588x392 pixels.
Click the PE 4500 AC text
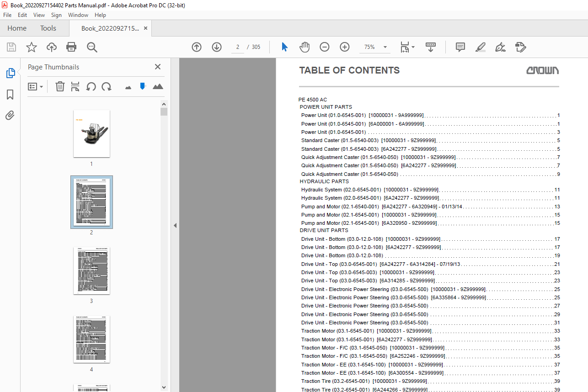313,100
